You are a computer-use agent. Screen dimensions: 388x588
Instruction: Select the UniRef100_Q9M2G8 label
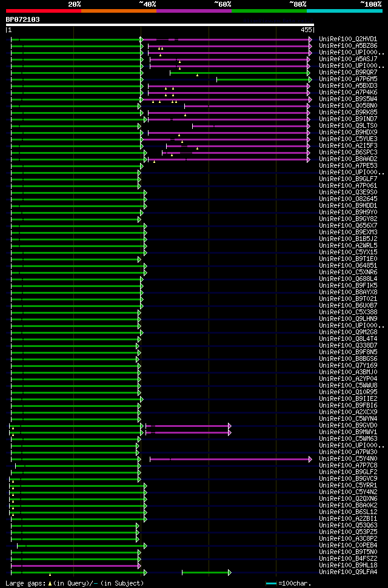click(x=348, y=332)
